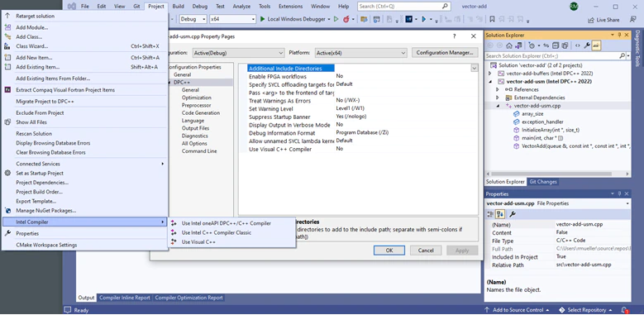Choose Use Intel oneAPI DPC++/C++ Compiler
This screenshot has width=644, height=315.
(226, 223)
